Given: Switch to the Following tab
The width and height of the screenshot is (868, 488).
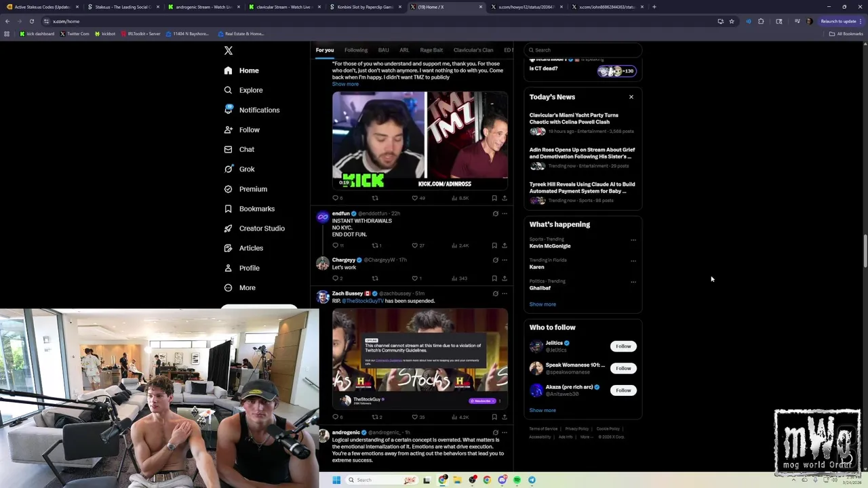Looking at the screenshot, I should pyautogui.click(x=356, y=50).
